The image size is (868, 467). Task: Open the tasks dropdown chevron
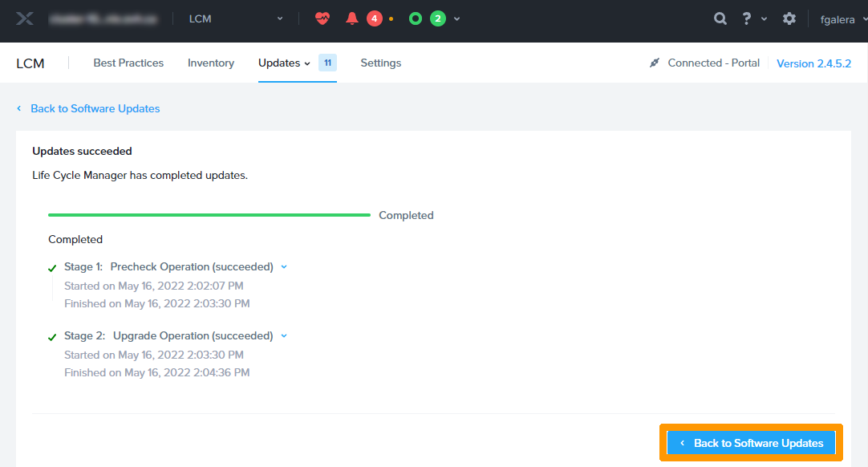click(457, 18)
